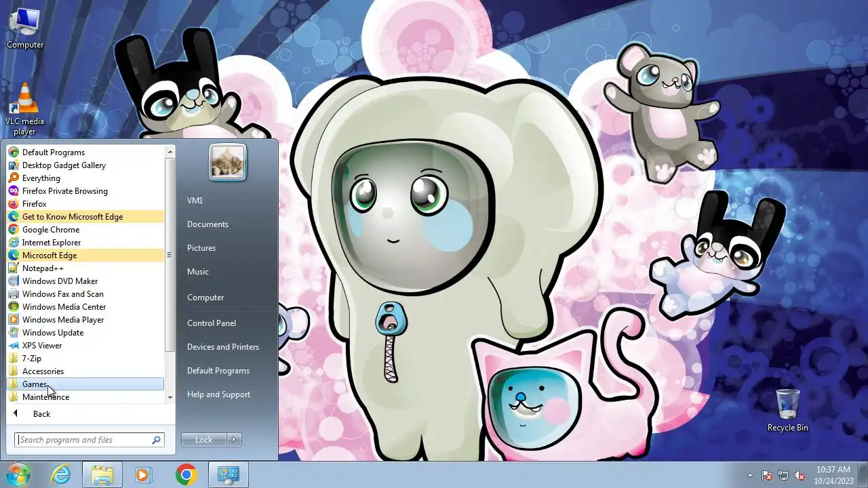Click the Windows Start orb
Screen dimensions: 868x488
click(17, 474)
